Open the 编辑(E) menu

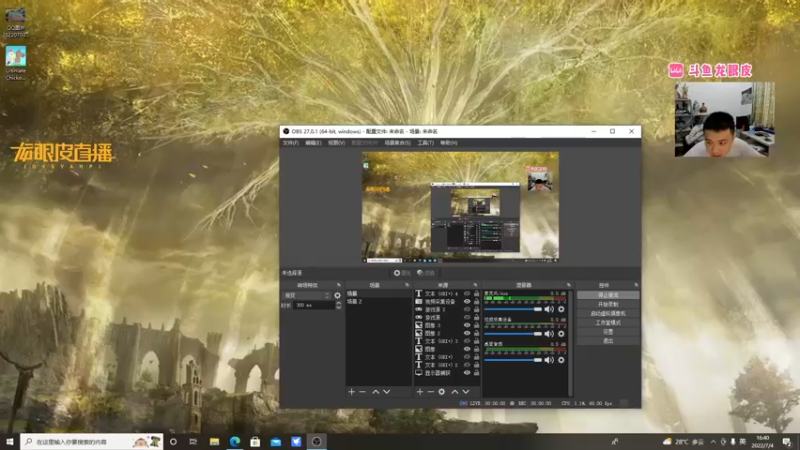tap(313, 143)
